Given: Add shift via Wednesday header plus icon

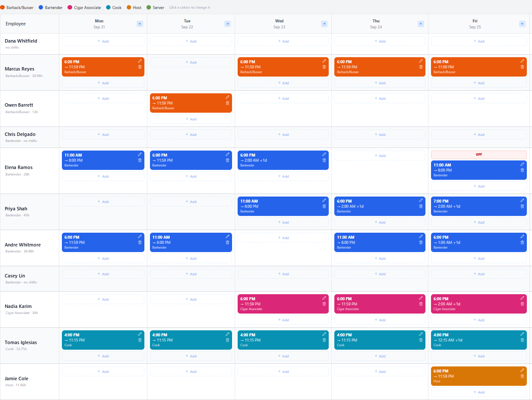Looking at the screenshot, I should tap(324, 24).
